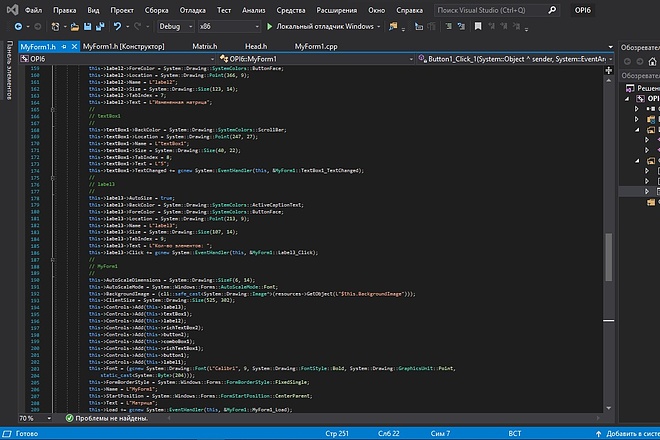Close the MyForm1.h tab

pyautogui.click(x=74, y=46)
